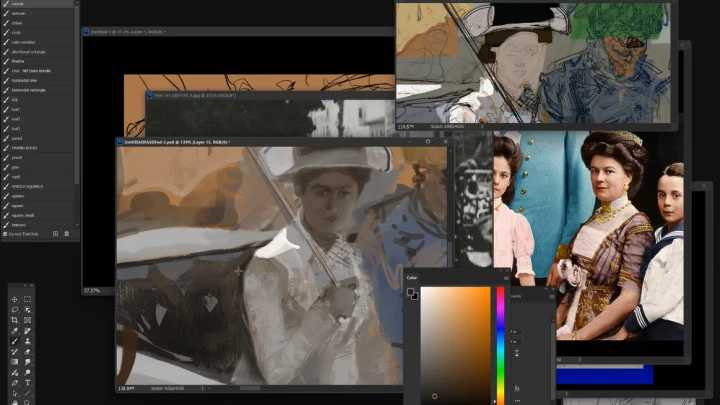The height and width of the screenshot is (405, 720).
Task: Choose the 'directional rectangle' brush preset
Action: [38, 52]
